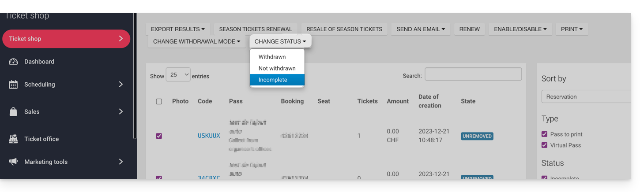Open the USKUUX pass code link
Screen dimensions: 644x192
click(x=209, y=136)
